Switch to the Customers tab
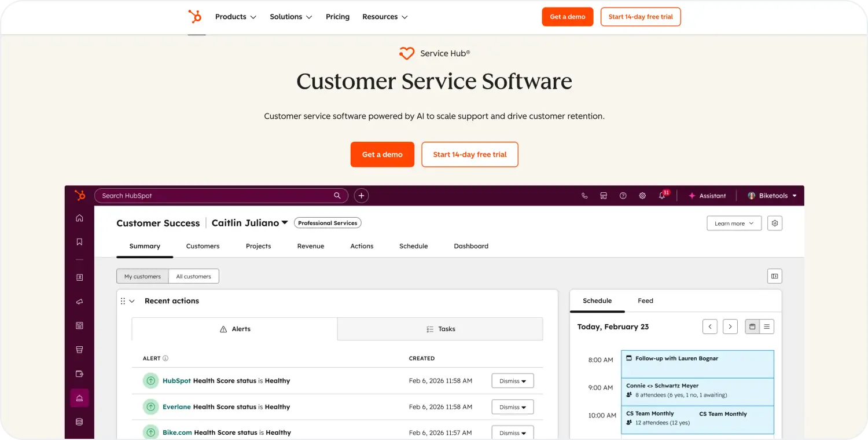The width and height of the screenshot is (868, 440). tap(203, 246)
